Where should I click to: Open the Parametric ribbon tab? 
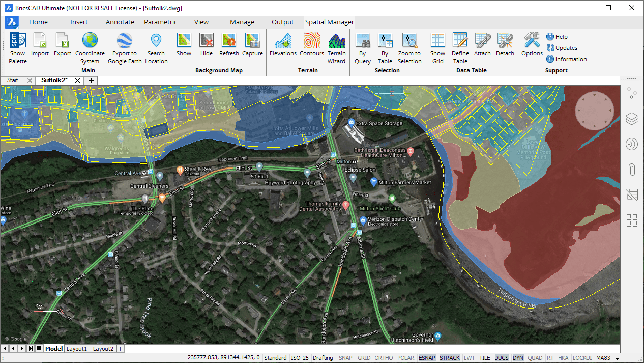point(161,22)
